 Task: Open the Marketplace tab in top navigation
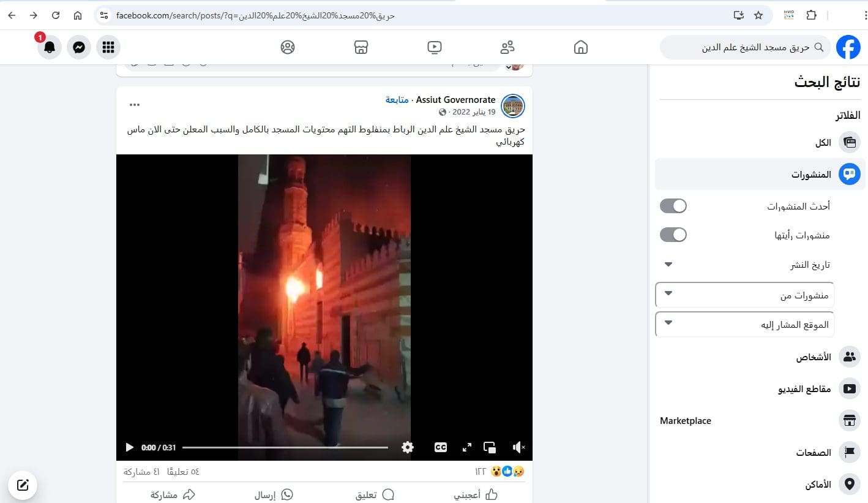361,47
